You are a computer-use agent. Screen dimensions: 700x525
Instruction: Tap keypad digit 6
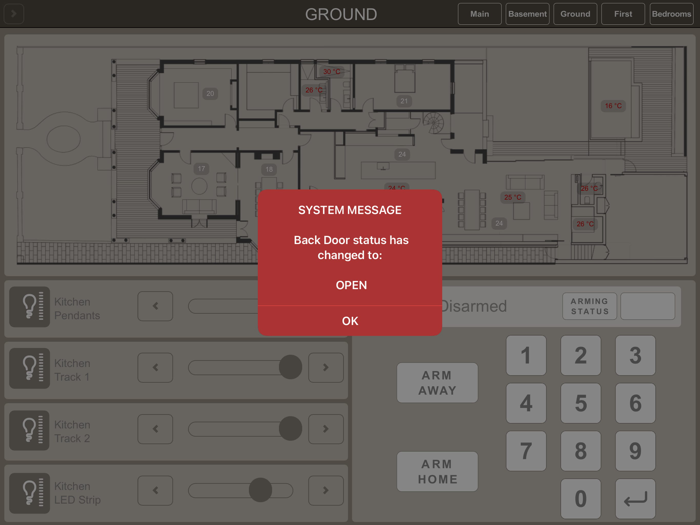(635, 403)
